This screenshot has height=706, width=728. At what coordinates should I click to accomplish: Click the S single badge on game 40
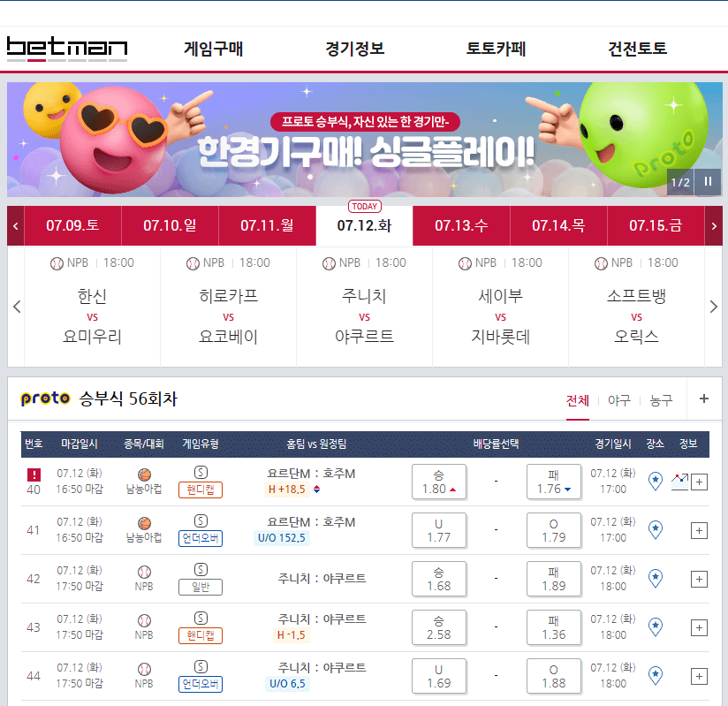click(x=201, y=473)
